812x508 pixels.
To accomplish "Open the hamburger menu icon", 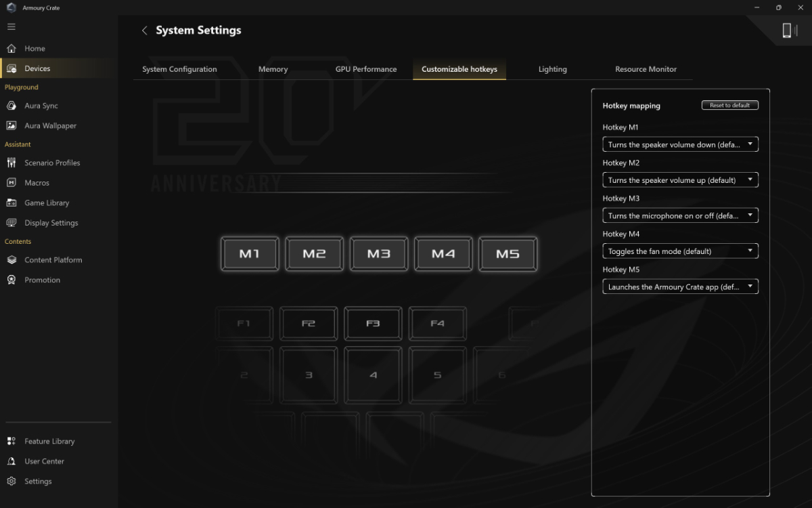I will click(11, 26).
